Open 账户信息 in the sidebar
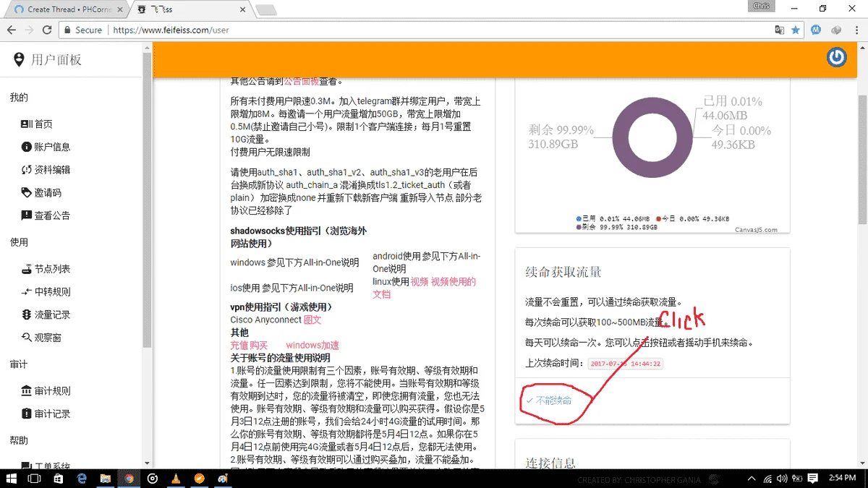The width and height of the screenshot is (868, 488). coord(46,147)
